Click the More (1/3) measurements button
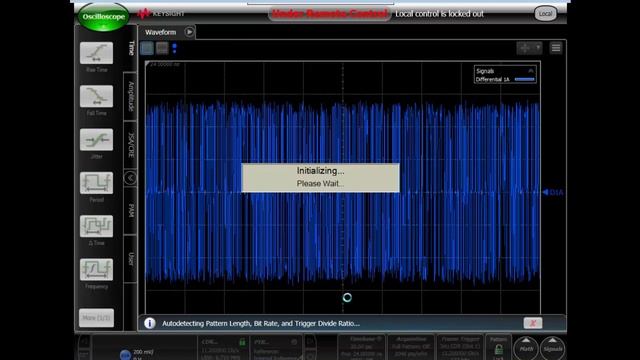Image resolution: width=640 pixels, height=360 pixels. point(96,318)
